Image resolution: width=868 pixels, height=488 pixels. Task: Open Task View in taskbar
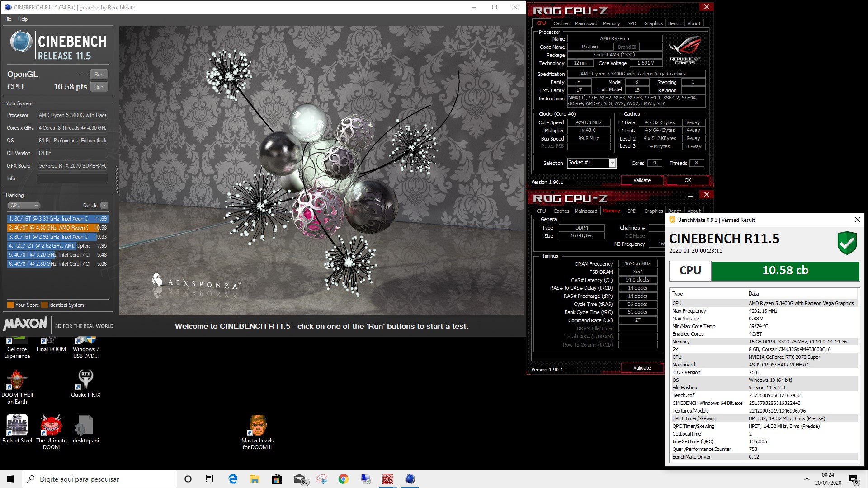(x=210, y=479)
